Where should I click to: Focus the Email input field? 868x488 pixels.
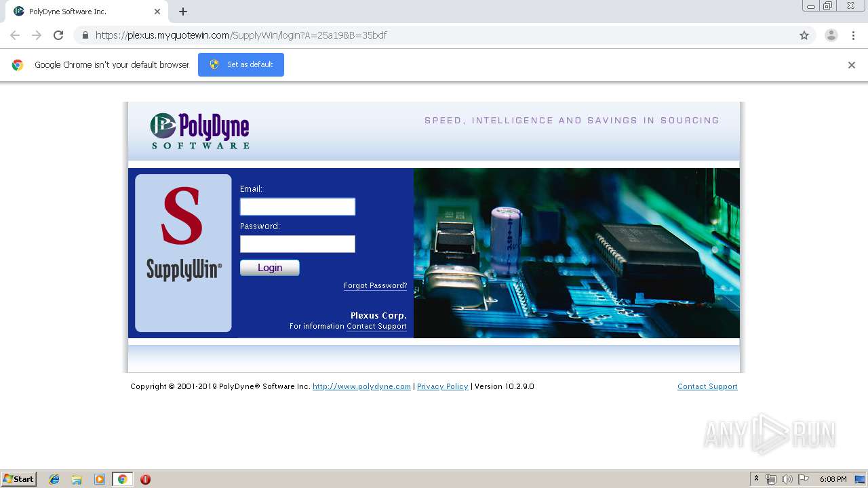coord(298,207)
